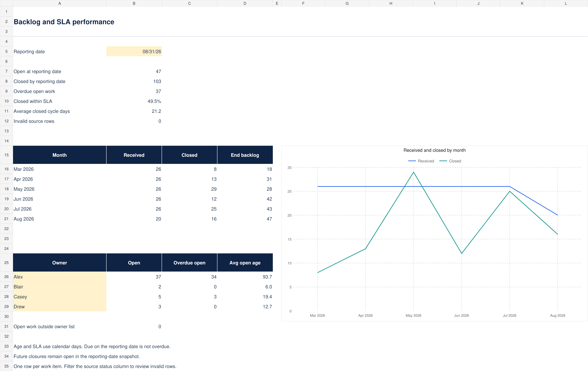The image size is (588, 371).
Task: Select the owner cell 'Blair'
Action: (x=60, y=287)
